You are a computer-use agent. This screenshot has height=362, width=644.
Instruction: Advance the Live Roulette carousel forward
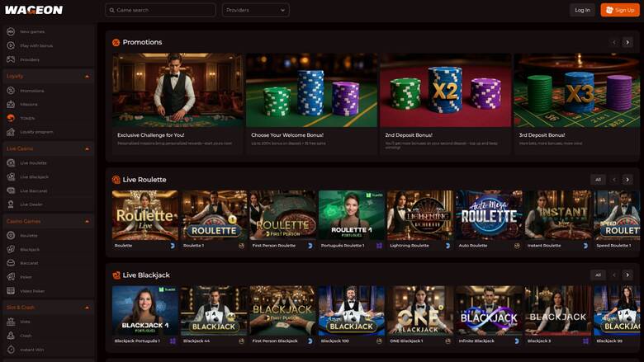click(x=627, y=179)
